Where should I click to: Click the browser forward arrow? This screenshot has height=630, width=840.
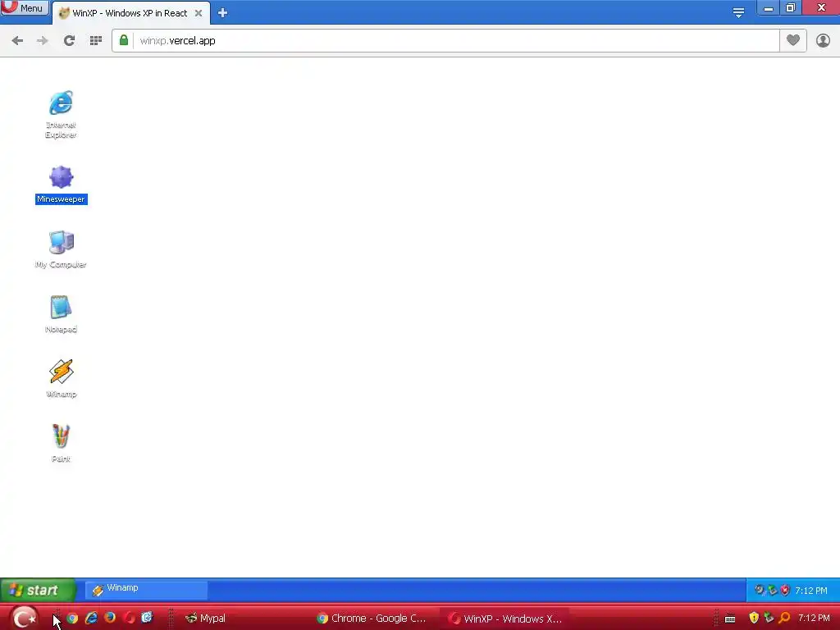43,41
